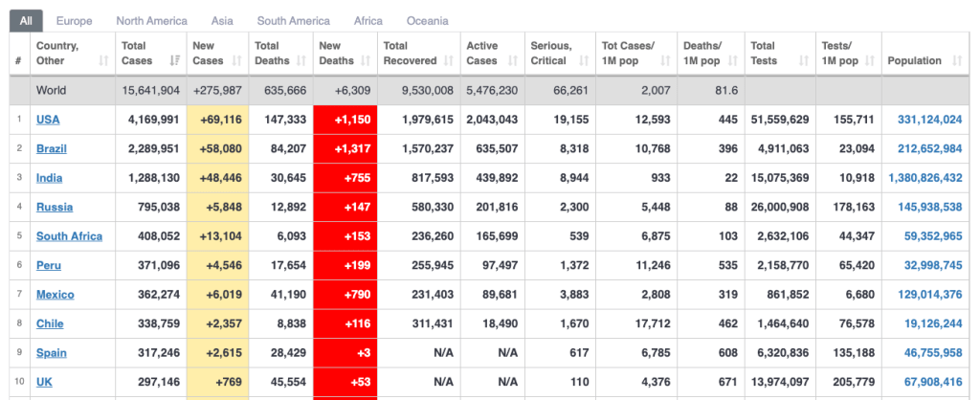Switch to the North America tab
Screen dimensions: 980x400
pos(151,20)
